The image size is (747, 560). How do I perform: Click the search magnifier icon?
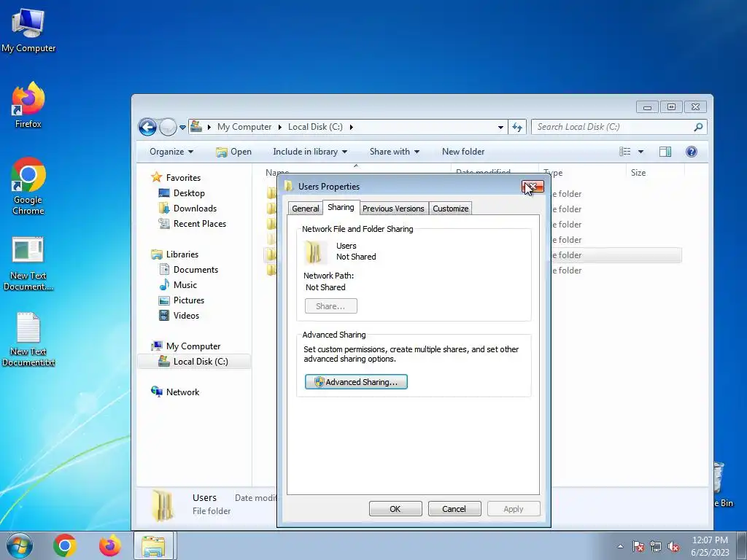(698, 127)
